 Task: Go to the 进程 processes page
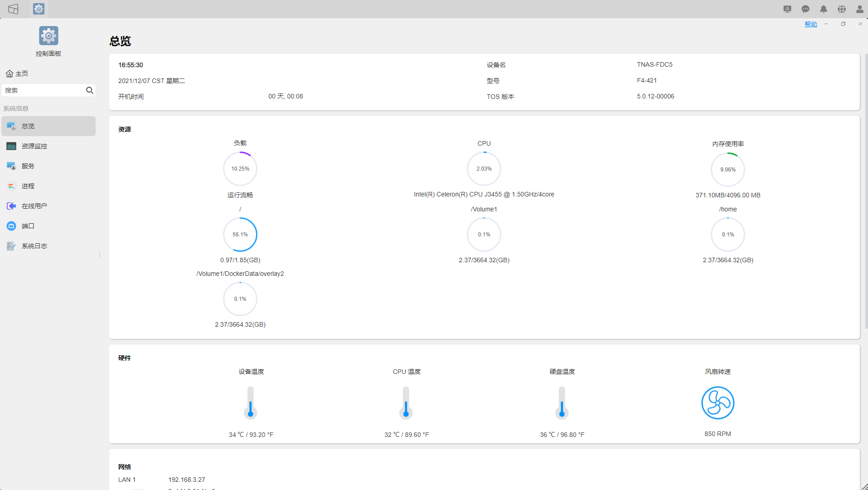[x=28, y=186]
